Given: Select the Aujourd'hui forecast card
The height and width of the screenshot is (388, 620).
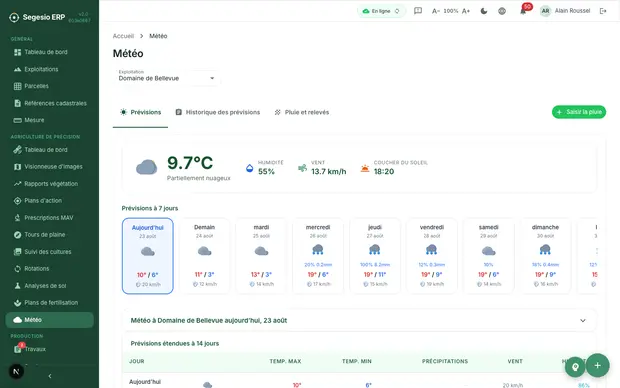Looking at the screenshot, I should pos(147,256).
